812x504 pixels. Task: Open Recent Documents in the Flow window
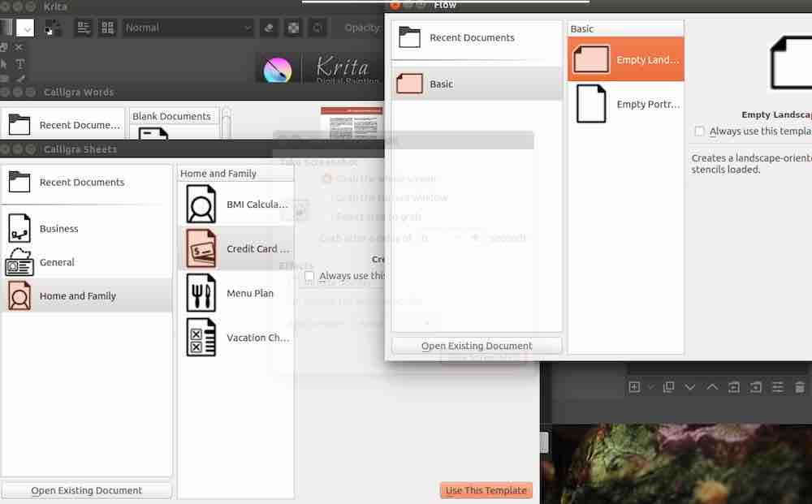(x=477, y=38)
